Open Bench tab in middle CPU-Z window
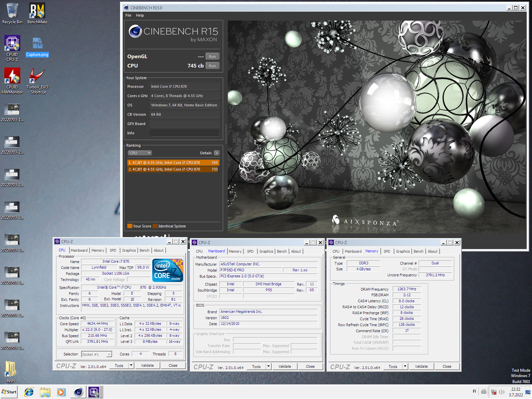 282,251
